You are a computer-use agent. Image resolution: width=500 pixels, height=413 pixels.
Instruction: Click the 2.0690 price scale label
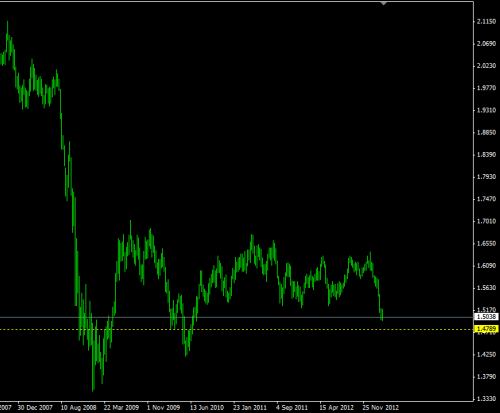click(x=486, y=44)
